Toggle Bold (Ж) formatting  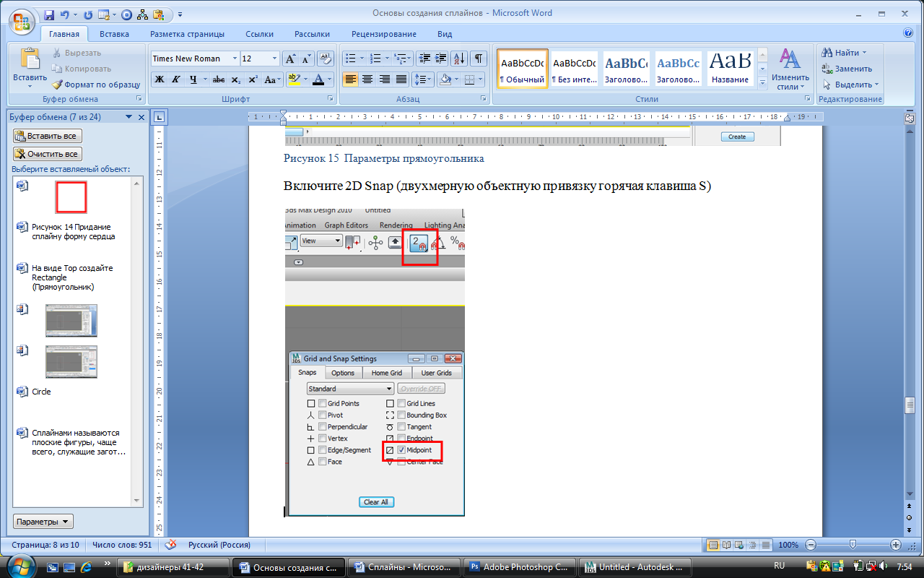[160, 79]
